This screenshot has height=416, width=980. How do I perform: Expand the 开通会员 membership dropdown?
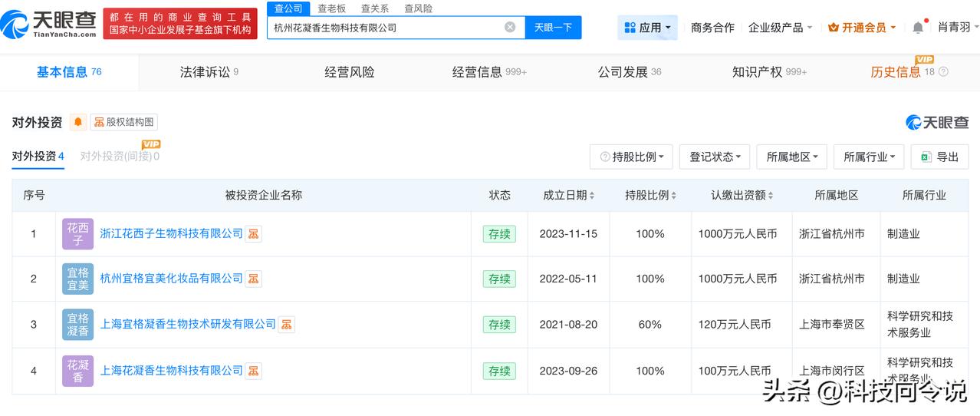point(862,28)
